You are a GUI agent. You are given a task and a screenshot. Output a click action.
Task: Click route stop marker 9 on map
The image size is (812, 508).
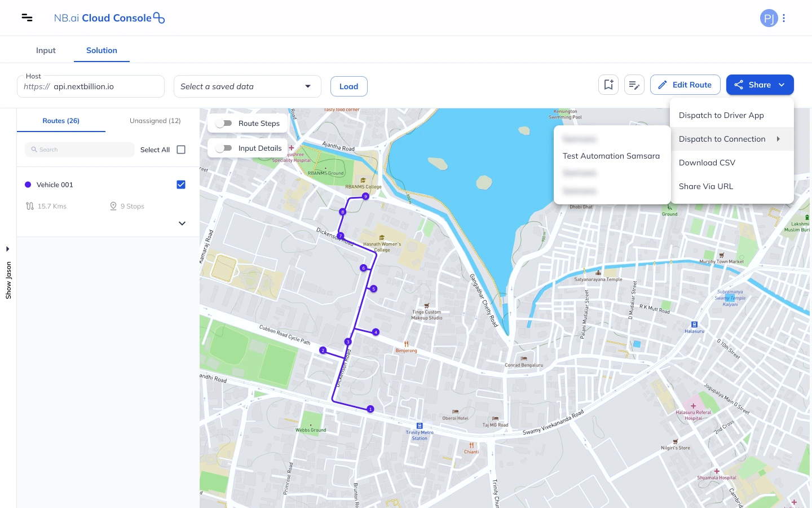click(x=365, y=196)
